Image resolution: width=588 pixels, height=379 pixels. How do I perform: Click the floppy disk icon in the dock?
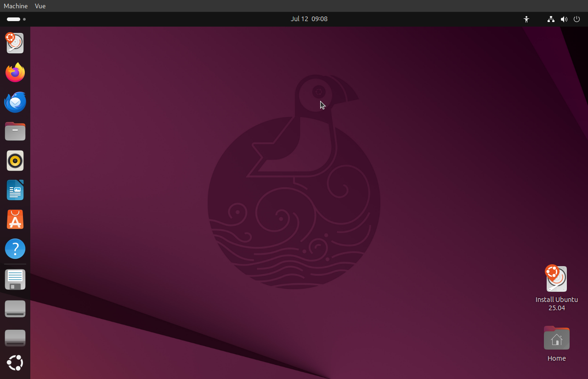[15, 279]
